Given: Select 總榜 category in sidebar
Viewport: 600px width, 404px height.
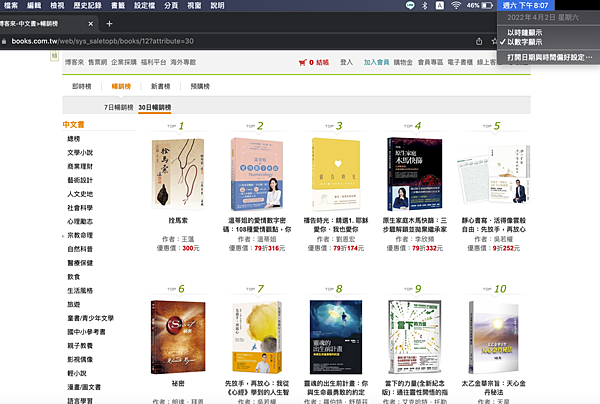Looking at the screenshot, I should point(73,139).
